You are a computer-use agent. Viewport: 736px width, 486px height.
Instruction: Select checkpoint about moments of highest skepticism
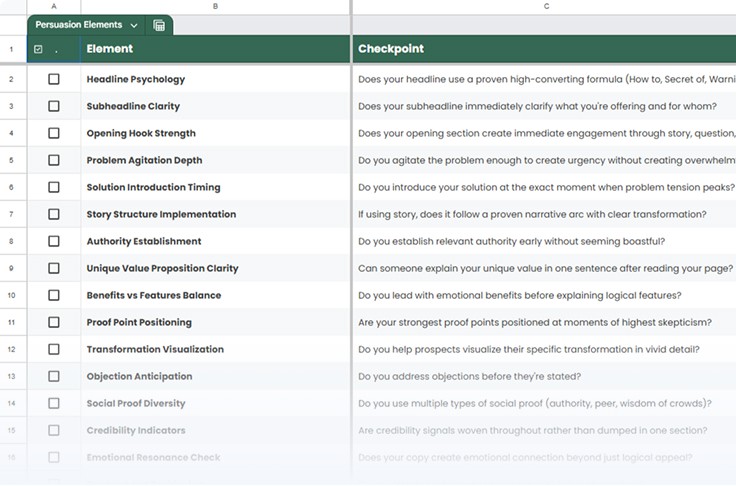coord(544,322)
